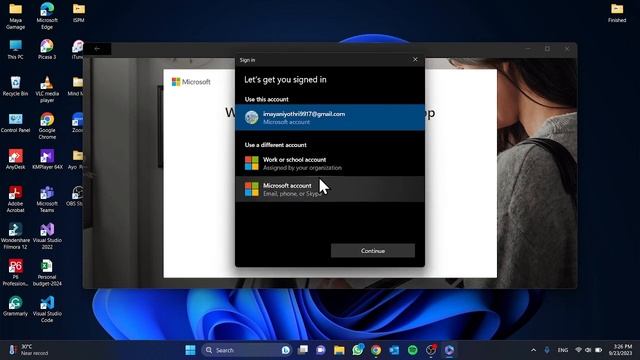Select the existing Gmail Microsoft account

pyautogui.click(x=330, y=118)
